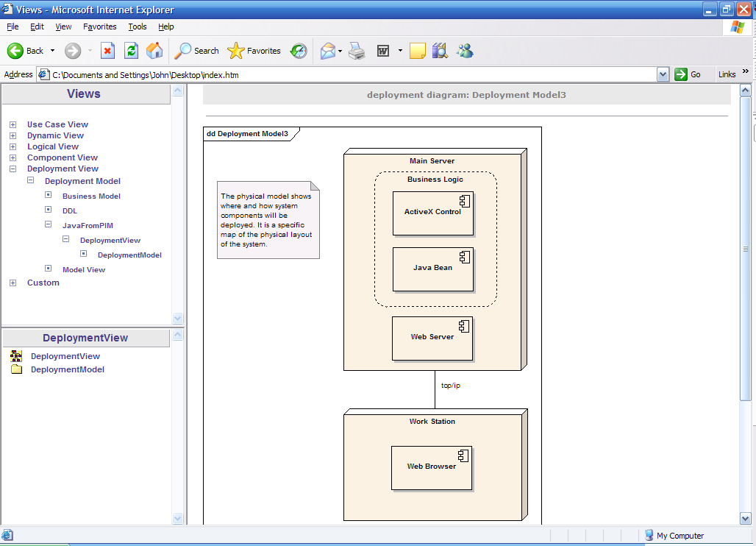Image resolution: width=756 pixels, height=546 pixels.
Task: Go to the Home page icon
Action: pos(154,51)
